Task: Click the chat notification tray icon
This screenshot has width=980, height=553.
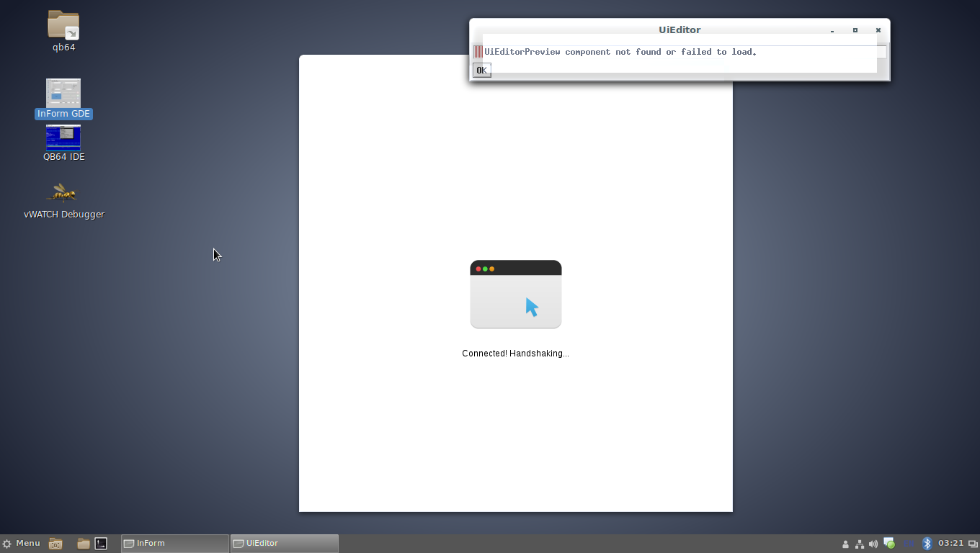Action: pos(889,544)
